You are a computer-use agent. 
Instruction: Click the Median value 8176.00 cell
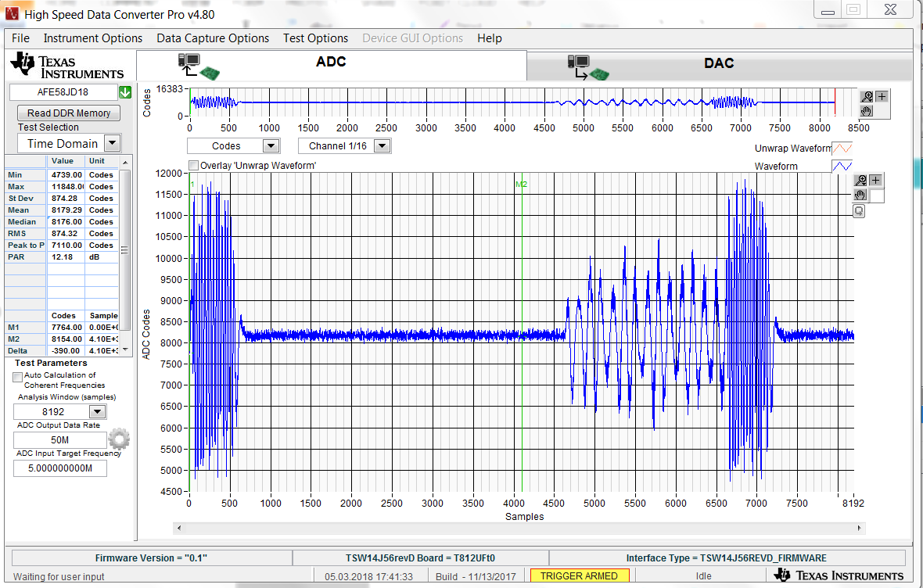(x=66, y=222)
